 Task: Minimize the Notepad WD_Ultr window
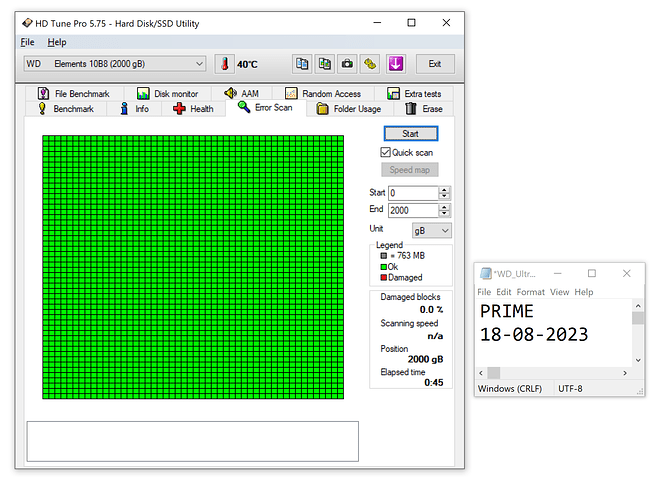tap(558, 273)
